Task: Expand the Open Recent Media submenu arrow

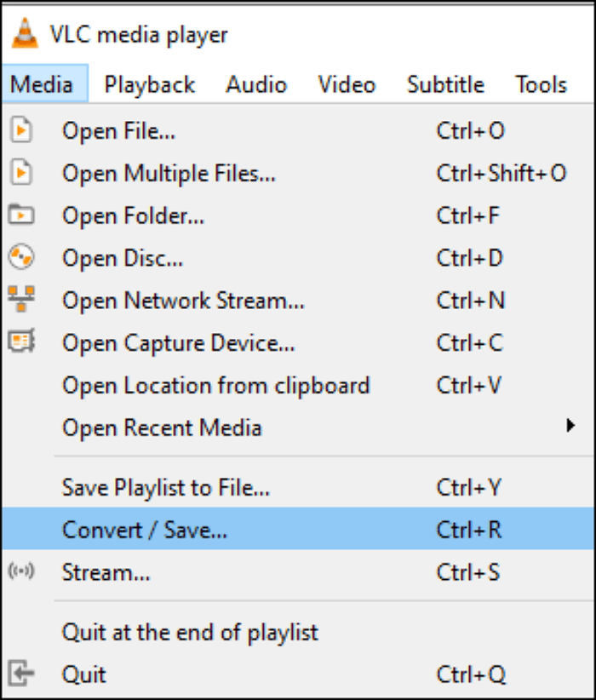Action: pyautogui.click(x=570, y=426)
